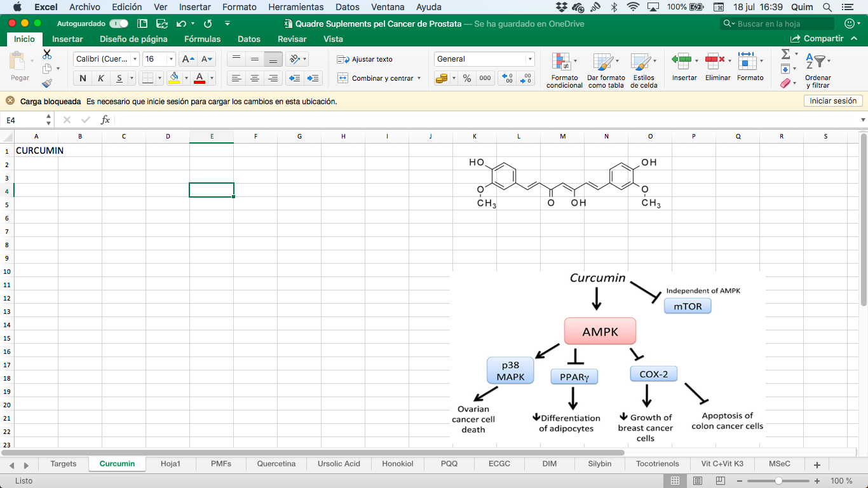Image resolution: width=868 pixels, height=488 pixels.
Task: Center-align text horizontally
Action: point(255,78)
